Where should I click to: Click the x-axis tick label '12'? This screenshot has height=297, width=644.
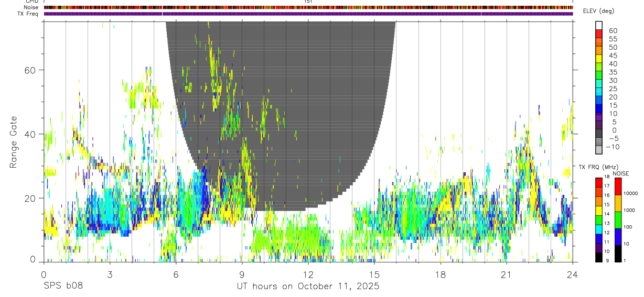(308, 274)
